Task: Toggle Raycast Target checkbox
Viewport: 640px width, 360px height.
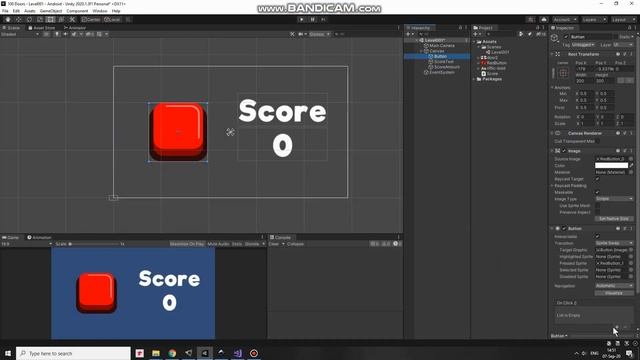Action: click(598, 179)
